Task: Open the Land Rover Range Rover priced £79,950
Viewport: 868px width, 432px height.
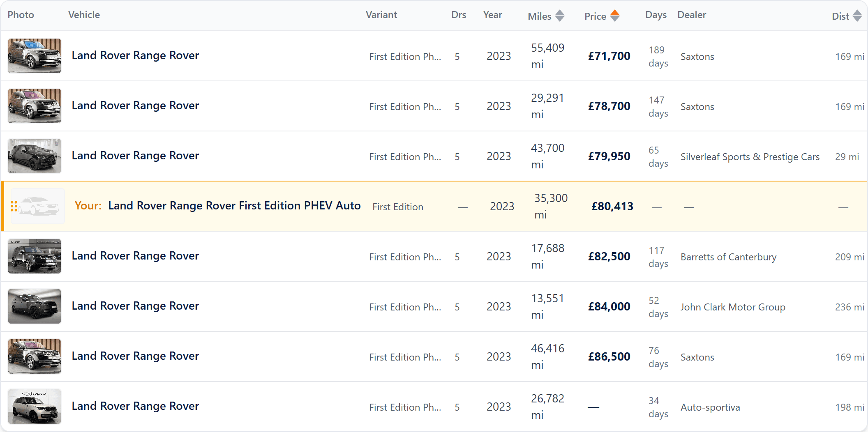Action: (x=135, y=156)
